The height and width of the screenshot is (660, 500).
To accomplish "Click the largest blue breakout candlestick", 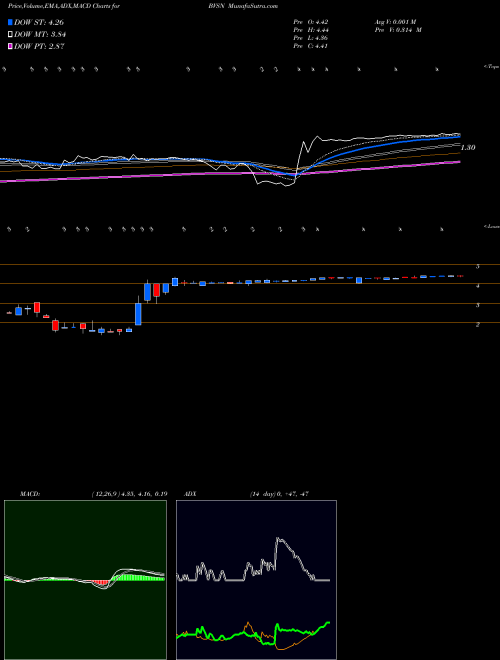I will (138, 314).
